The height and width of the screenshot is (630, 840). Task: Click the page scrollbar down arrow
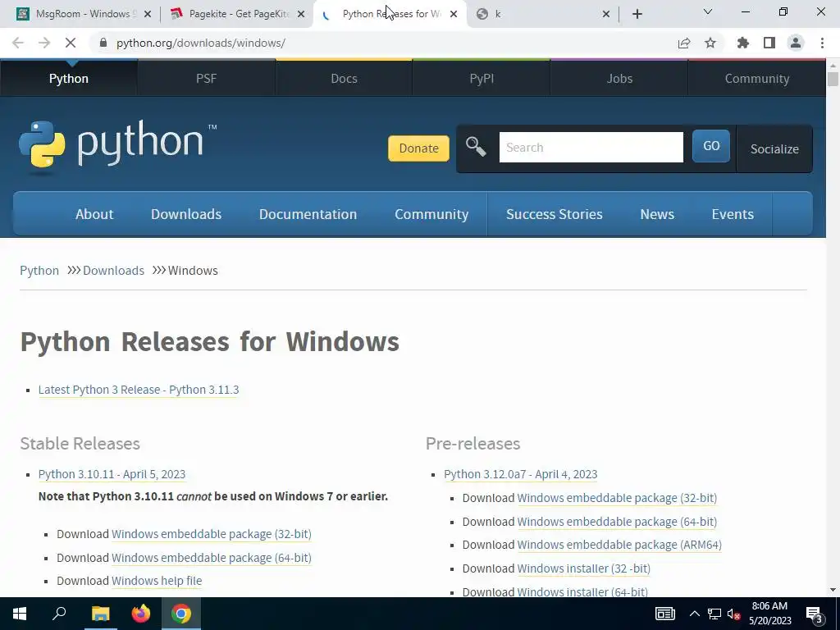click(x=833, y=590)
